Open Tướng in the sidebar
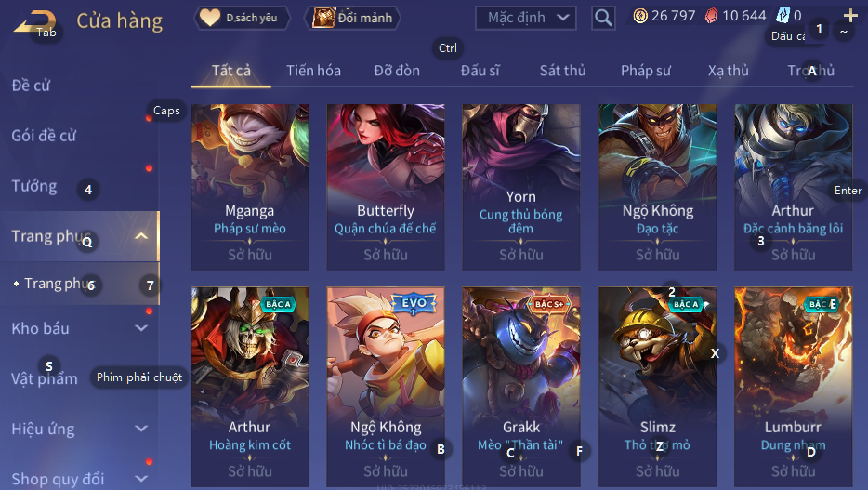868x490 pixels. click(34, 186)
